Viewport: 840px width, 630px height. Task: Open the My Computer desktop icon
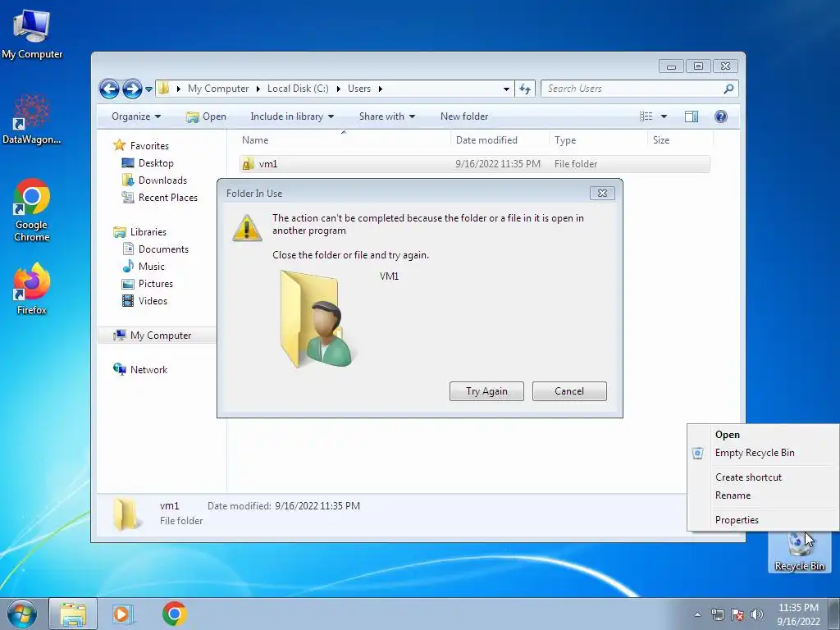32,34
